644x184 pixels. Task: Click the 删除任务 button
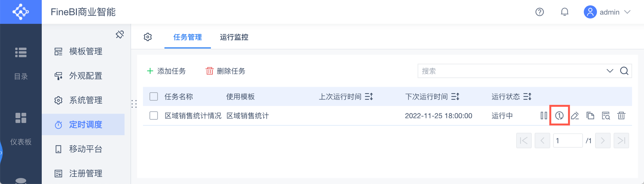[x=226, y=71]
